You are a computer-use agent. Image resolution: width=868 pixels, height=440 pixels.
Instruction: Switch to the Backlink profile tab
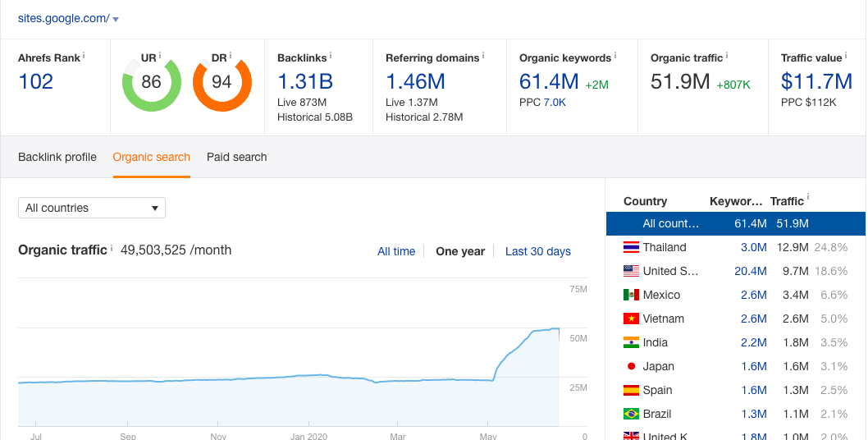tap(57, 157)
